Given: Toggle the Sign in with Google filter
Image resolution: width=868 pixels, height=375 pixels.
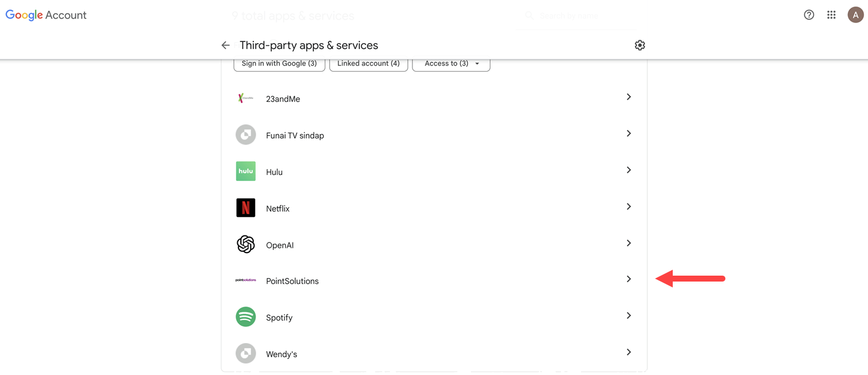Looking at the screenshot, I should point(279,63).
